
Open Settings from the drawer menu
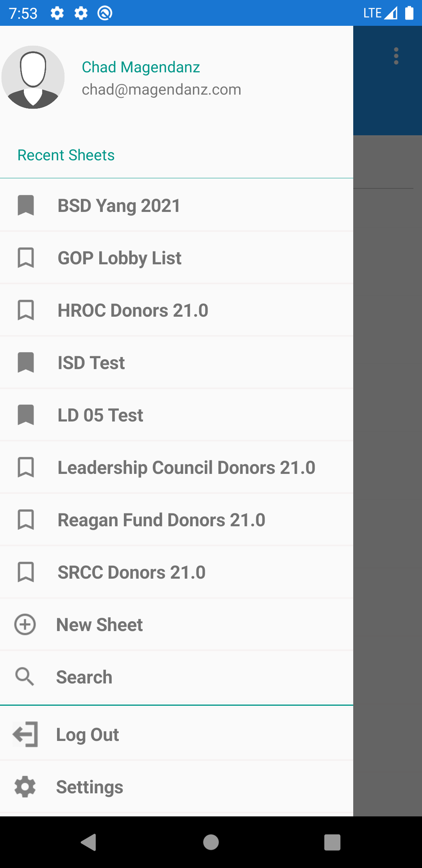tap(90, 787)
